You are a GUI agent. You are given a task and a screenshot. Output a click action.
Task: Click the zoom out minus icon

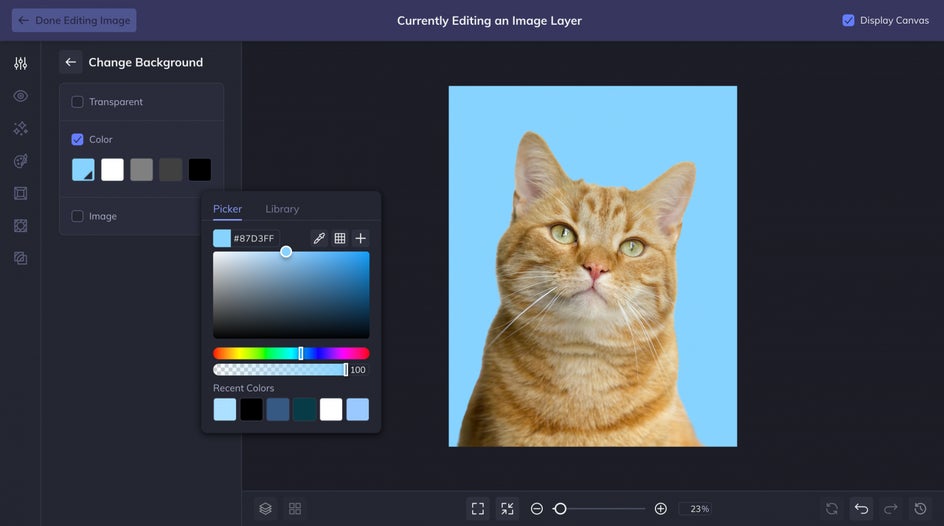537,509
